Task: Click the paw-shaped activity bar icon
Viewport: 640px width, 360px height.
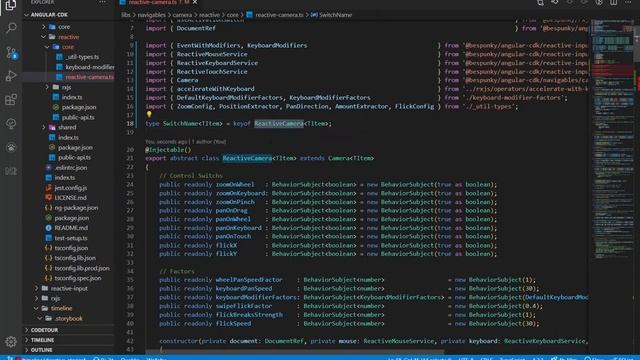Action: click(11, 147)
